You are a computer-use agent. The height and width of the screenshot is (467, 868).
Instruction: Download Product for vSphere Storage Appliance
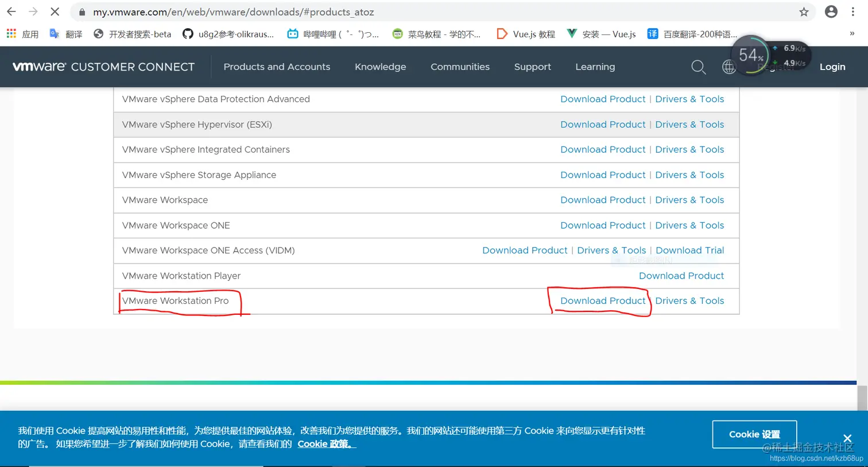603,175
